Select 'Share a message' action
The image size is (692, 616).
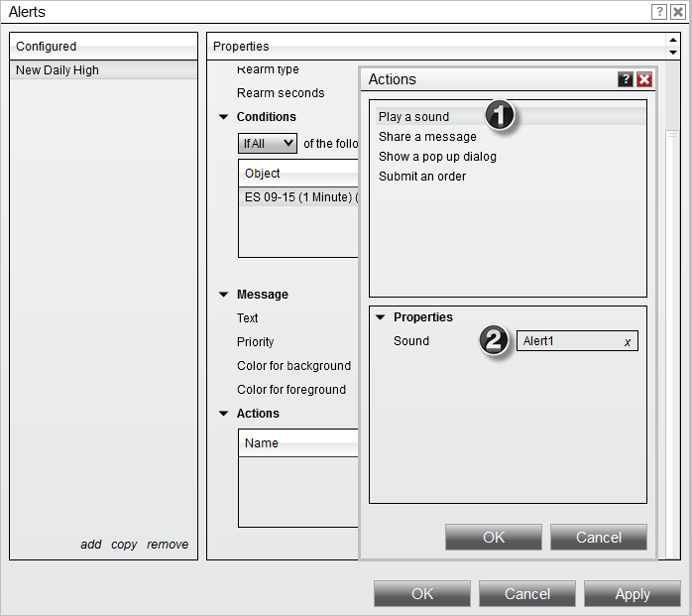(x=427, y=137)
